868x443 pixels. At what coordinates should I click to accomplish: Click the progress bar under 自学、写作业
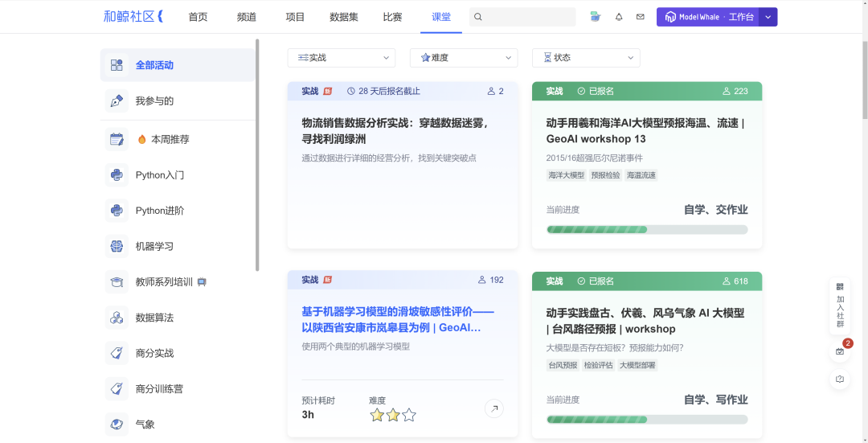[x=647, y=419]
